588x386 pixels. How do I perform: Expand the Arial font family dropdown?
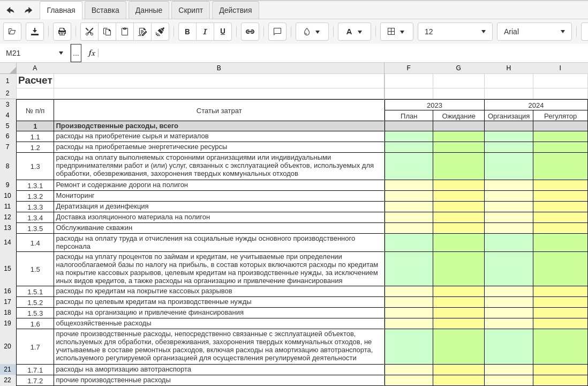point(534,32)
